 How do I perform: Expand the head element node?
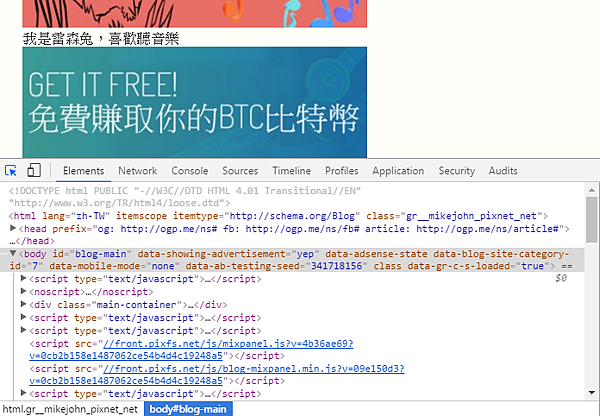coord(13,228)
